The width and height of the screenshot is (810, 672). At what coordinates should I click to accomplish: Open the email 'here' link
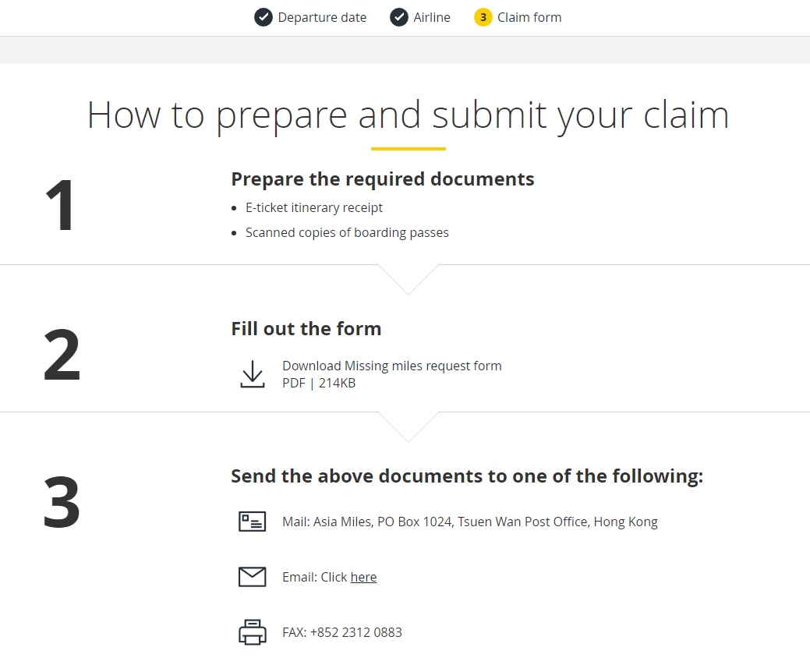363,577
